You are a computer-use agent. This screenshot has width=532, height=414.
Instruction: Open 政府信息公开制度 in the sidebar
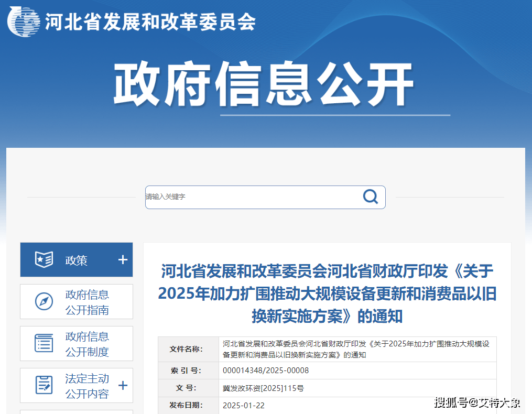click(77, 343)
